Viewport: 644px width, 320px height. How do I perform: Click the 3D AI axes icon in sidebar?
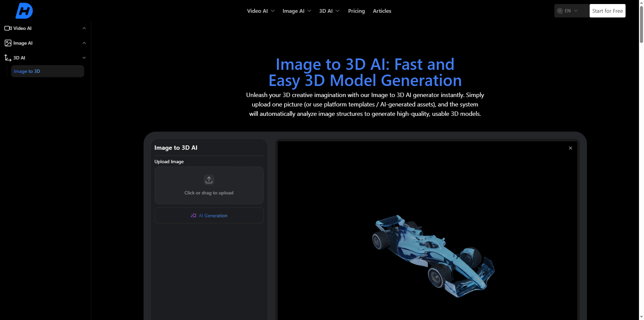pos(8,58)
